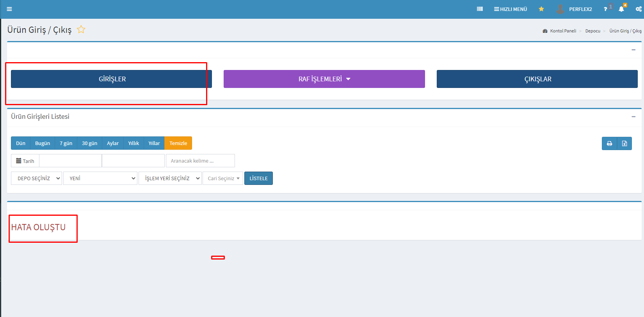Image resolution: width=644 pixels, height=317 pixels.
Task: Click the print icon button
Action: click(609, 143)
